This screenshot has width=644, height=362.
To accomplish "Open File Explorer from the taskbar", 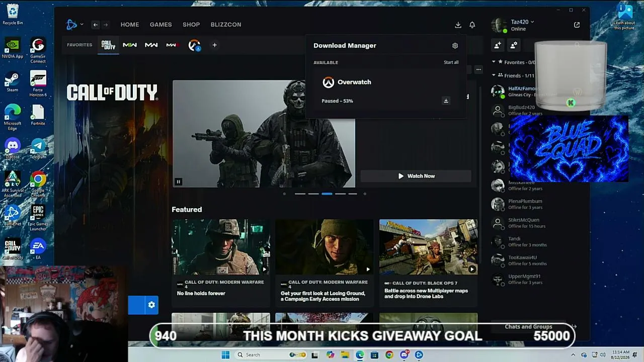I will tap(345, 355).
